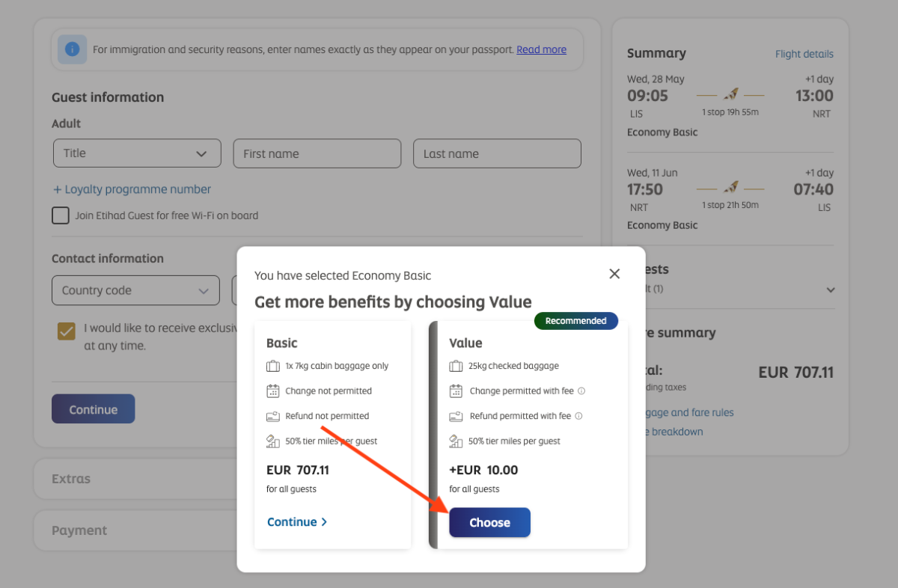Check Join Etihad Guest for free Wi-Fi
The width and height of the screenshot is (898, 588).
pos(61,215)
